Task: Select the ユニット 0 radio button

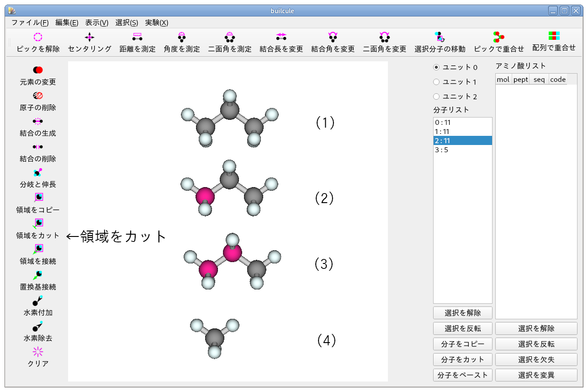Action: click(436, 67)
